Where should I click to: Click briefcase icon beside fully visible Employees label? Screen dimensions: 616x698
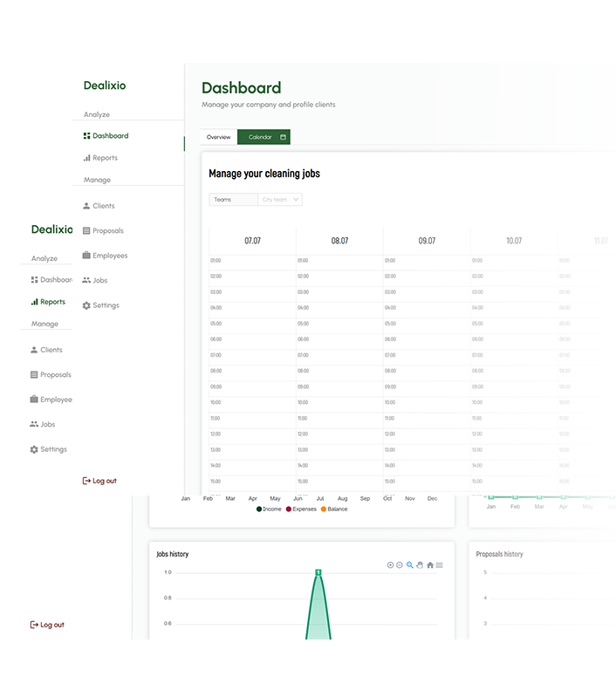(86, 256)
